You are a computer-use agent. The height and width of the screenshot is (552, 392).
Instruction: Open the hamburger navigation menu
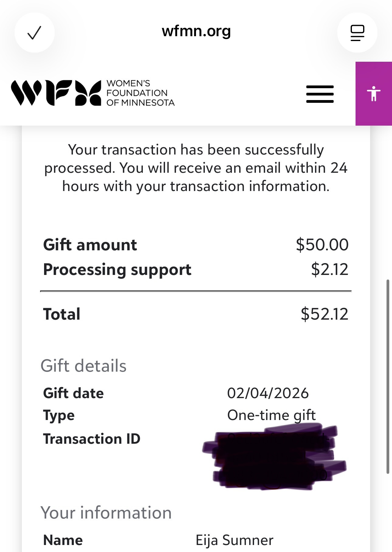pos(320,94)
